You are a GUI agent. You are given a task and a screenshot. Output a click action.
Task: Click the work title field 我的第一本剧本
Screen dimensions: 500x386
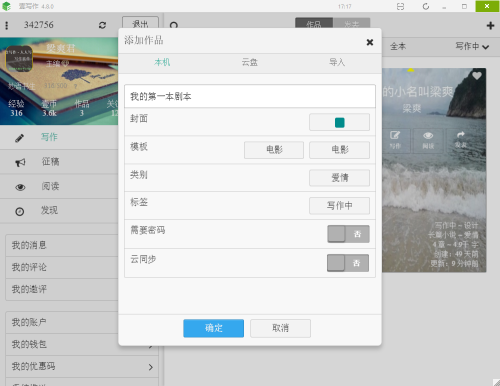point(250,96)
